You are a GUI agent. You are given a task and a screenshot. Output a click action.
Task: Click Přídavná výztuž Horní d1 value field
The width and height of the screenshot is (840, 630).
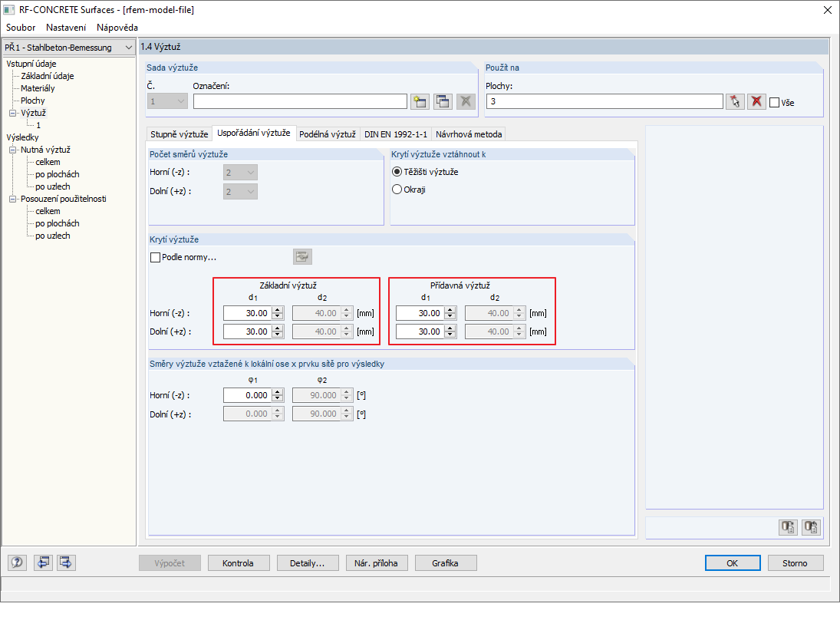(x=420, y=313)
